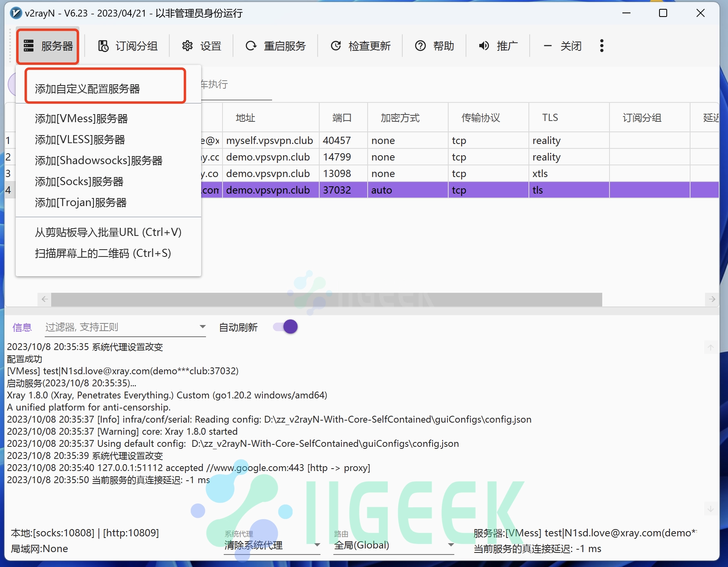Sort by the 订阅分组 column header
The height and width of the screenshot is (567, 728).
coord(650,118)
